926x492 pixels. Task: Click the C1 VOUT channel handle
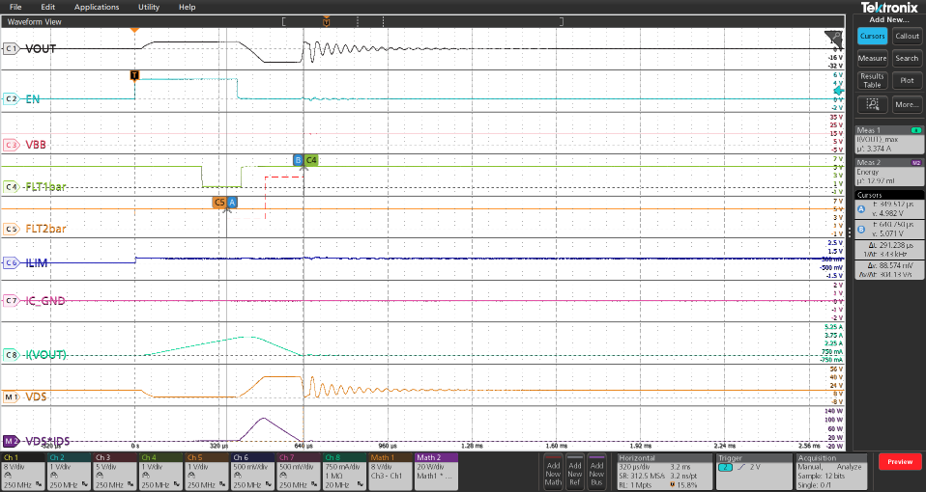click(11, 48)
